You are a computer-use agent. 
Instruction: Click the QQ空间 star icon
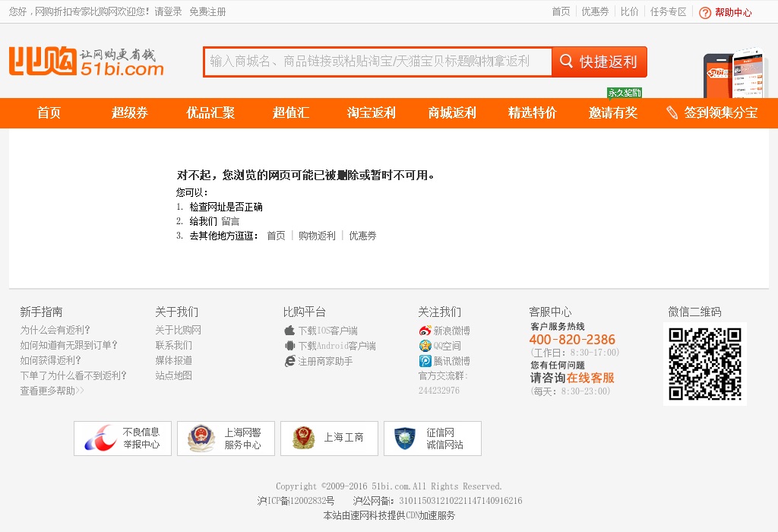point(425,346)
